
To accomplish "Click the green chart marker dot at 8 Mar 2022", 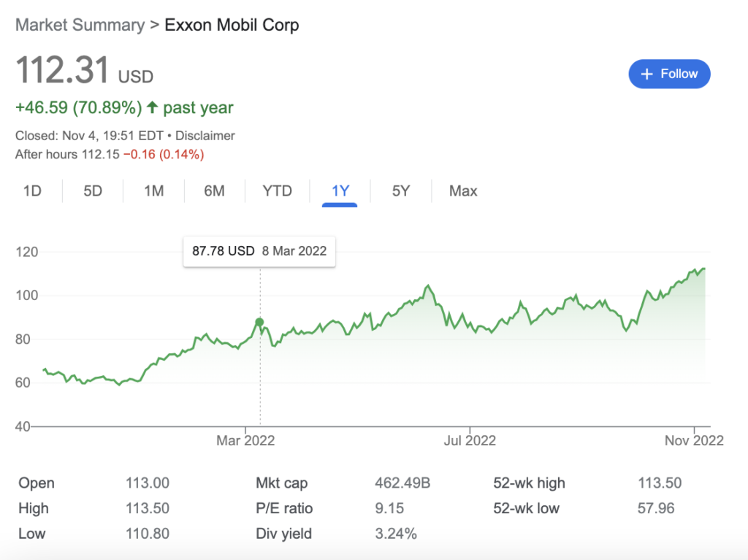I will 259,323.
